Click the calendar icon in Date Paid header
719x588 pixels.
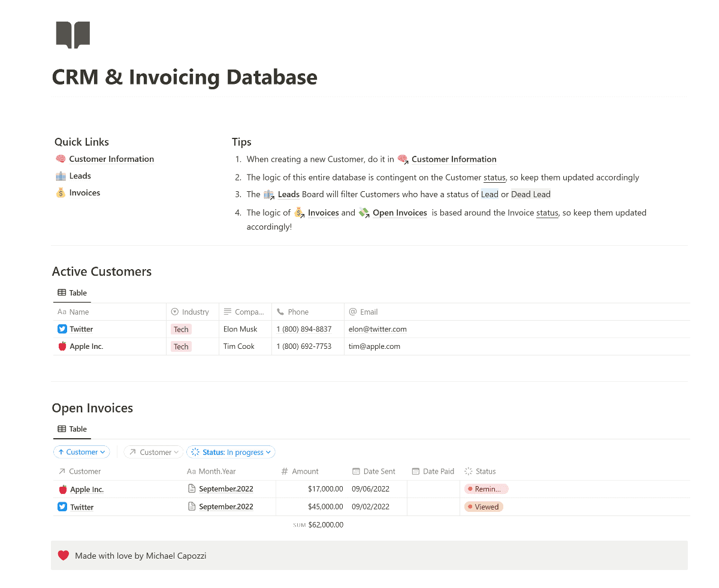[416, 471]
